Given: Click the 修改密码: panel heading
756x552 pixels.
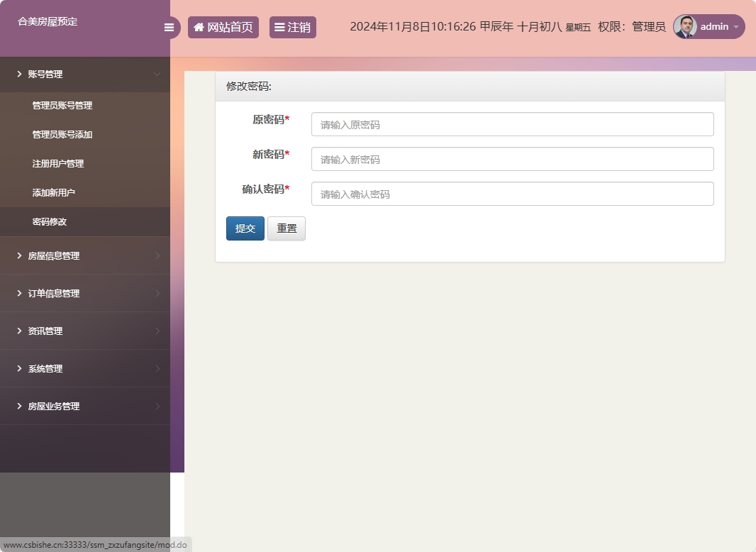Looking at the screenshot, I should point(249,87).
